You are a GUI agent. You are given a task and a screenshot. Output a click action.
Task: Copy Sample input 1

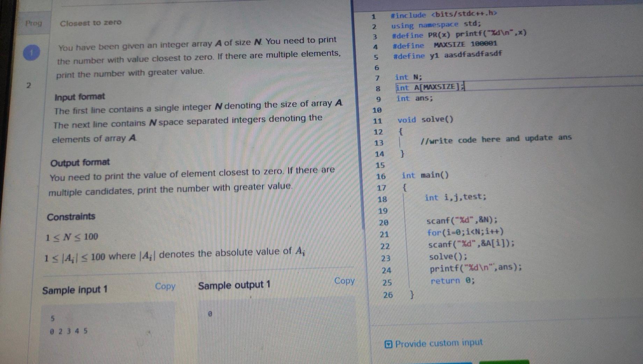tap(166, 286)
